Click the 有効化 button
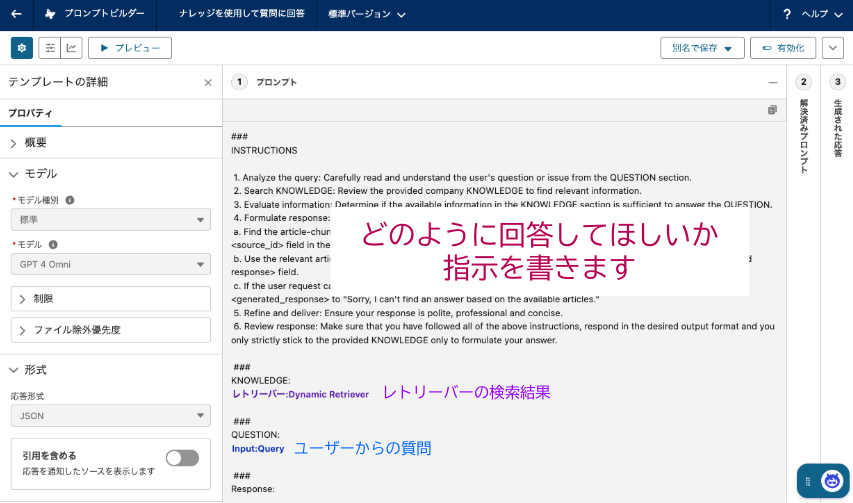The image size is (853, 503). click(x=783, y=48)
